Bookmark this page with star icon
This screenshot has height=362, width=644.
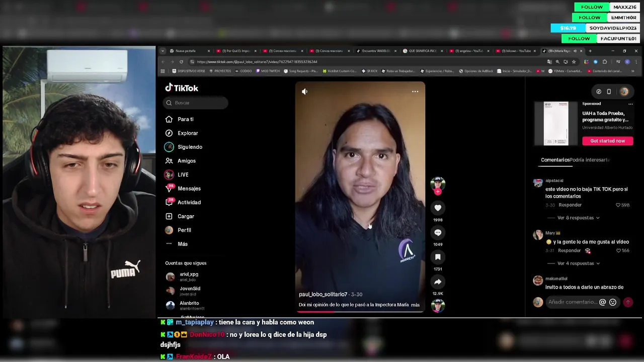click(574, 62)
